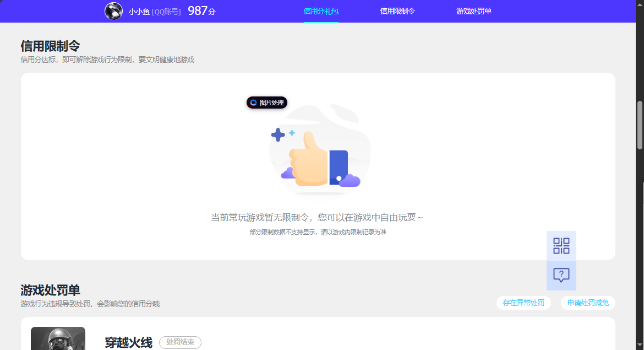Click the vertical scrollbar thumb
The height and width of the screenshot is (350, 644).
640,125
